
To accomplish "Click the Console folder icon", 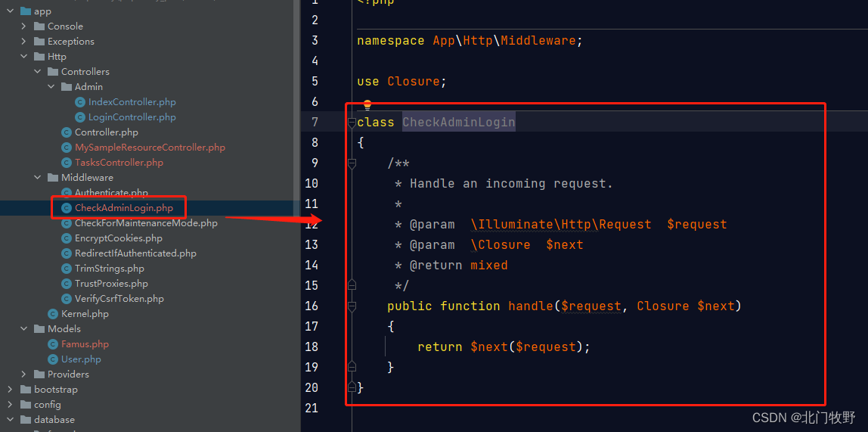I will (x=39, y=26).
